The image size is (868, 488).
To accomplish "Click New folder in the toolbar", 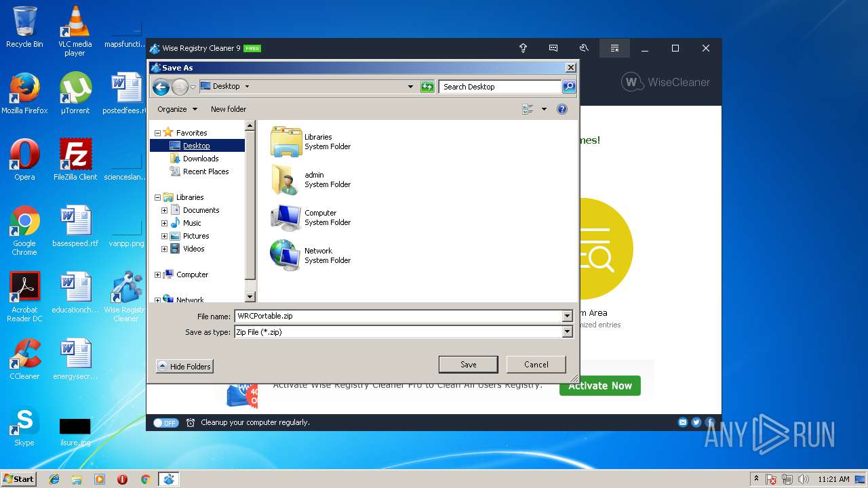I will pyautogui.click(x=229, y=109).
